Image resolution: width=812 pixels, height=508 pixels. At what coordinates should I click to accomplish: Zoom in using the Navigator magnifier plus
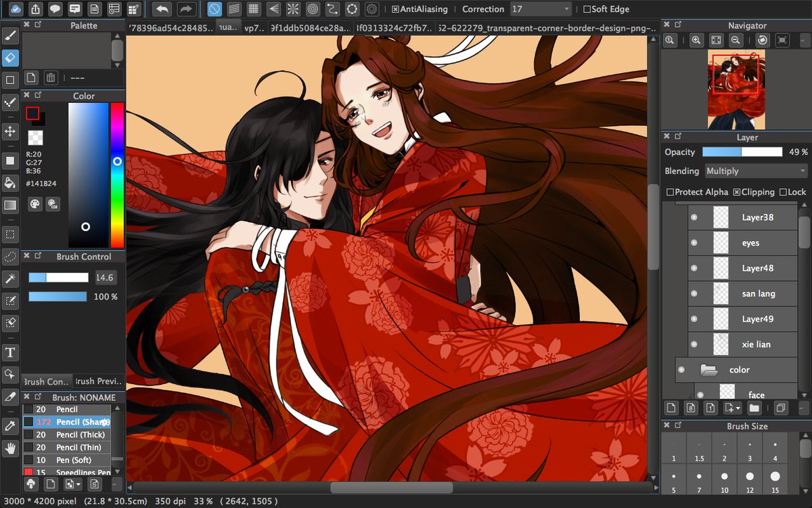[696, 41]
